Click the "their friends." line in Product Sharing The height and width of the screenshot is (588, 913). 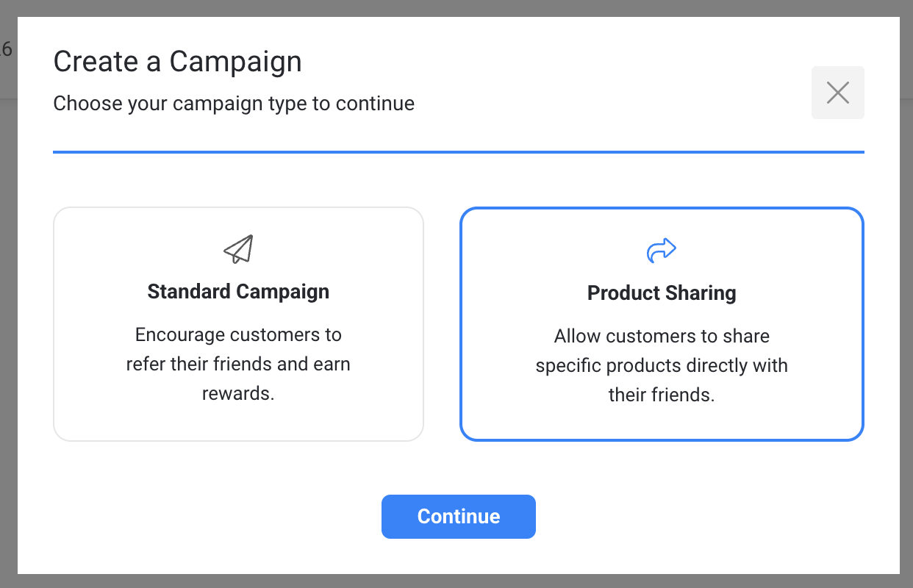click(662, 395)
